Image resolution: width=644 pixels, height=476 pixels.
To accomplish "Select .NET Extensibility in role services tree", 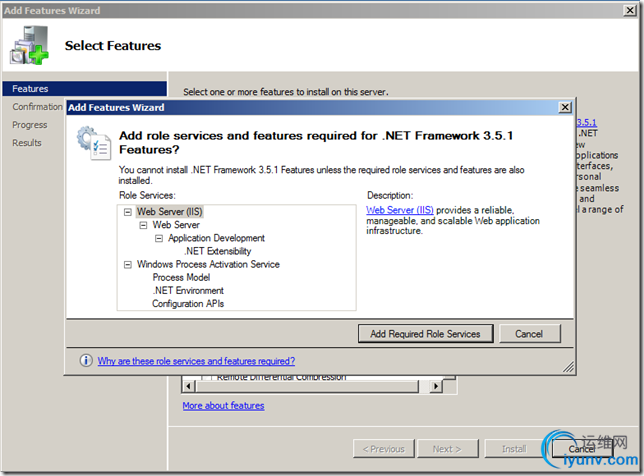I will (x=217, y=251).
